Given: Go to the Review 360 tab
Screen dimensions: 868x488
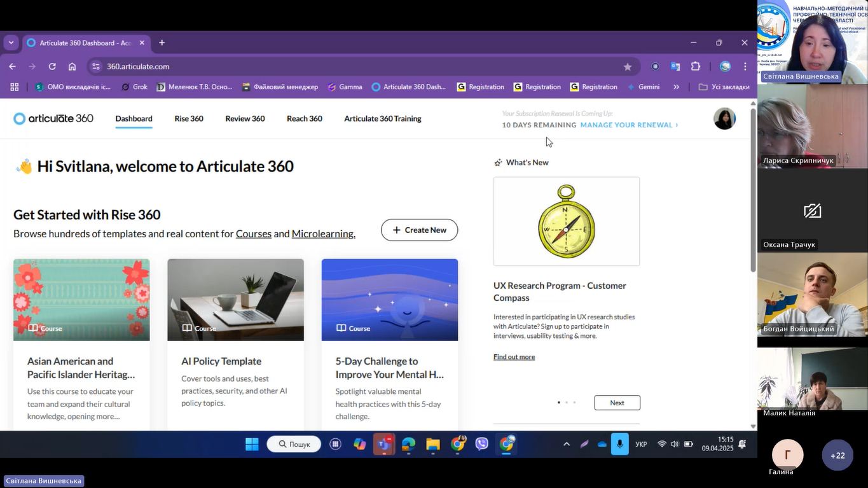Looking at the screenshot, I should (x=245, y=118).
